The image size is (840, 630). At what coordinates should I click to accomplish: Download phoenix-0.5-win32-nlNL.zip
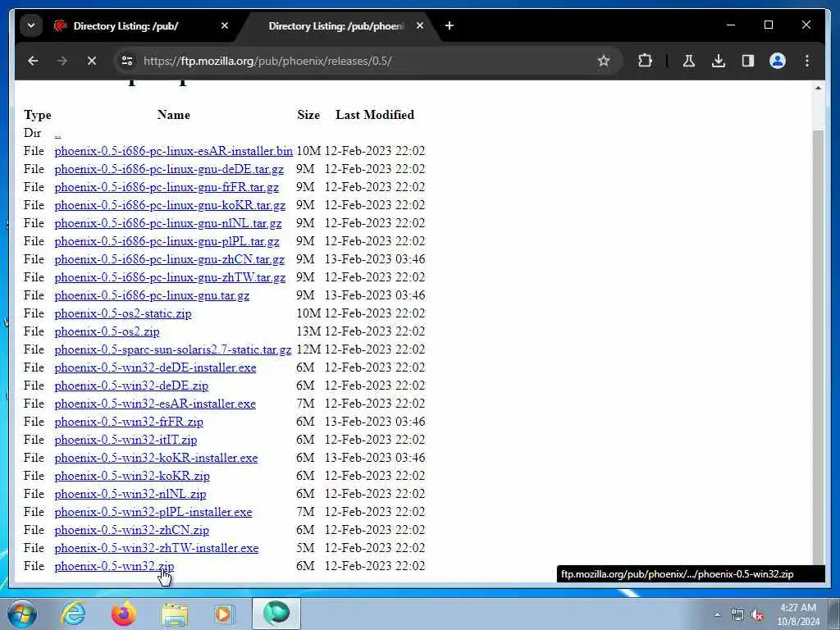pos(130,494)
